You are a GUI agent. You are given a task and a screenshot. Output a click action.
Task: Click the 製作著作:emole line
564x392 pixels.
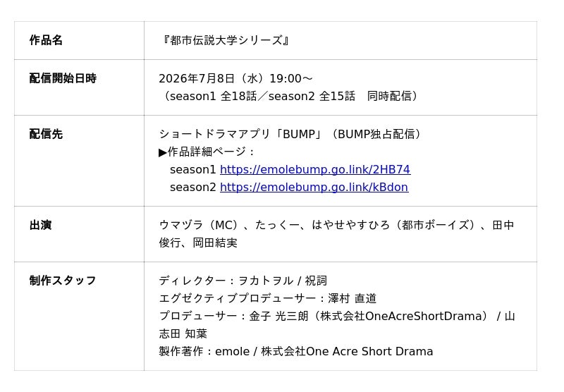(295, 351)
